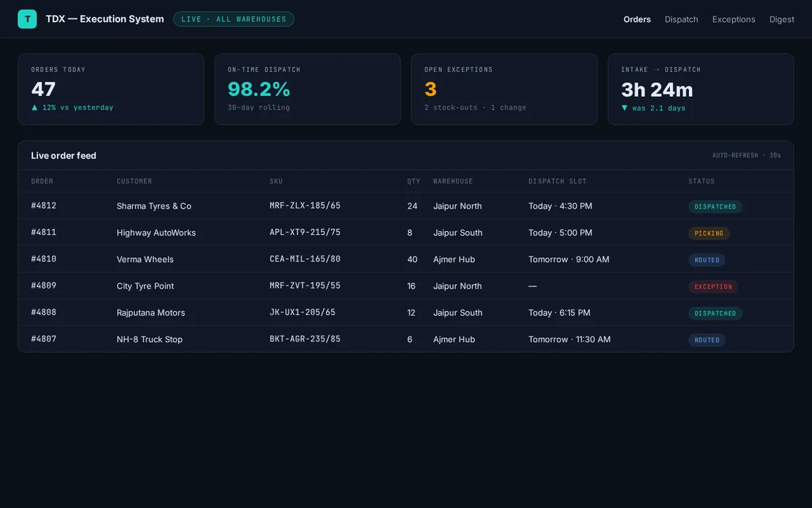Click the Today · 6:15 PM dispatch slot
Screen dimensions: 812x508
560,313
